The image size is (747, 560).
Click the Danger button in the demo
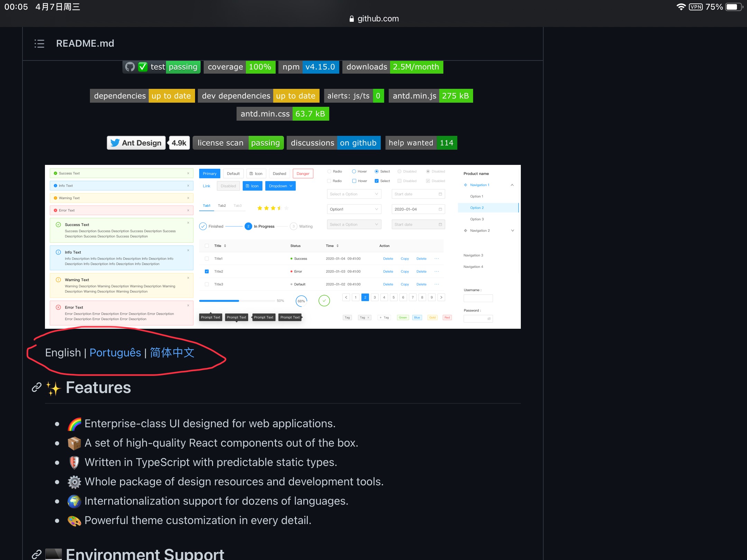click(303, 173)
